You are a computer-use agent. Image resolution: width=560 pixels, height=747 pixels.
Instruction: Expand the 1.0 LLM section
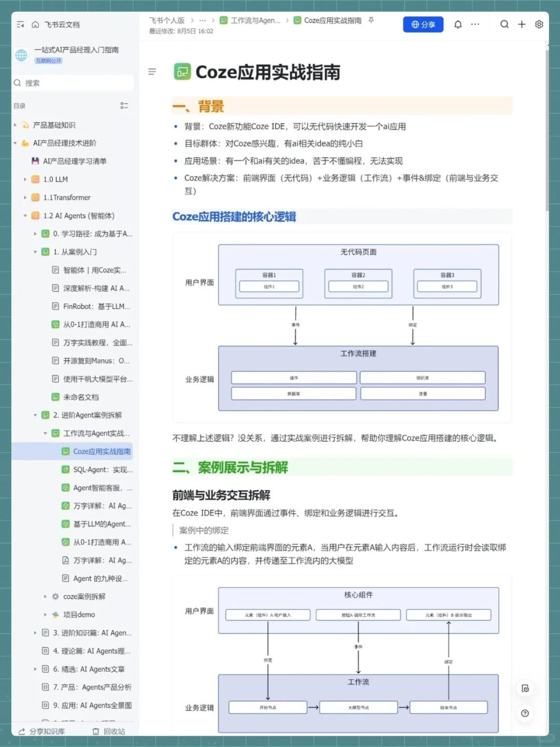click(x=25, y=179)
